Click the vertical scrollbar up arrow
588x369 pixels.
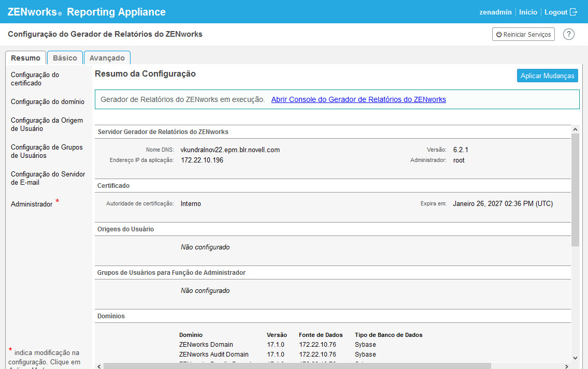pyautogui.click(x=575, y=129)
